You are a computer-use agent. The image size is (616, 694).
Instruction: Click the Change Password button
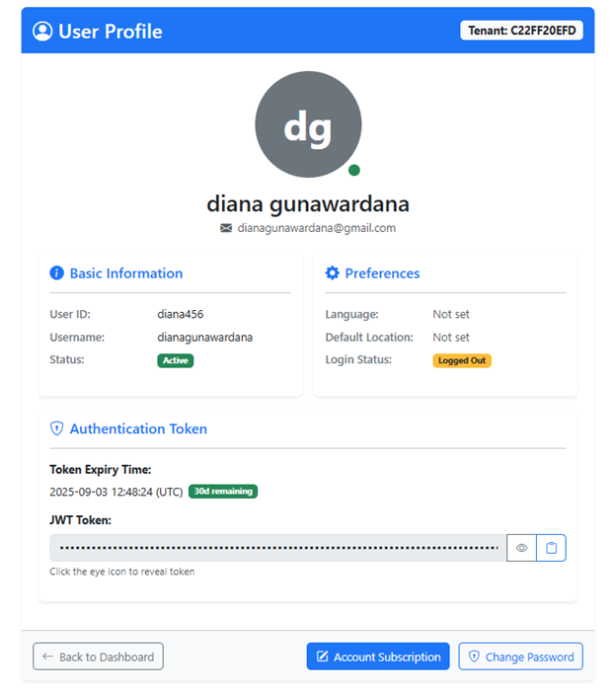(520, 656)
